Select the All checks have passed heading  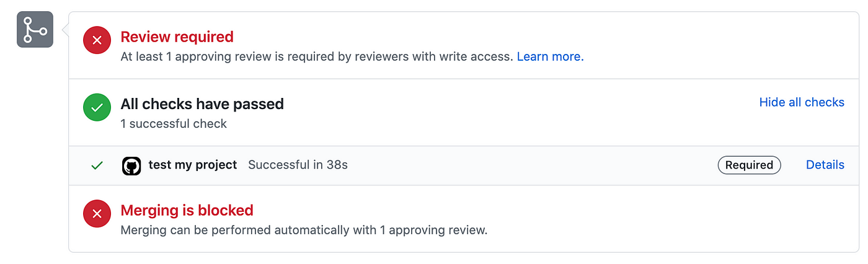pyautogui.click(x=202, y=103)
